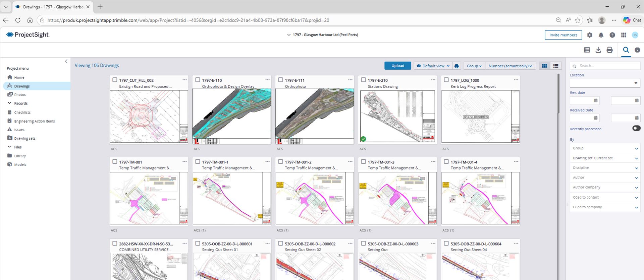Open the 1797 - Glasgow Harbour project selector

tap(322, 35)
